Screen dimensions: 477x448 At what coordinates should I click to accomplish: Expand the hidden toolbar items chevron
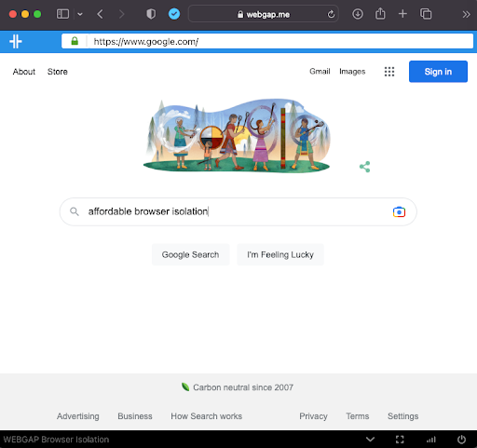pos(466,14)
